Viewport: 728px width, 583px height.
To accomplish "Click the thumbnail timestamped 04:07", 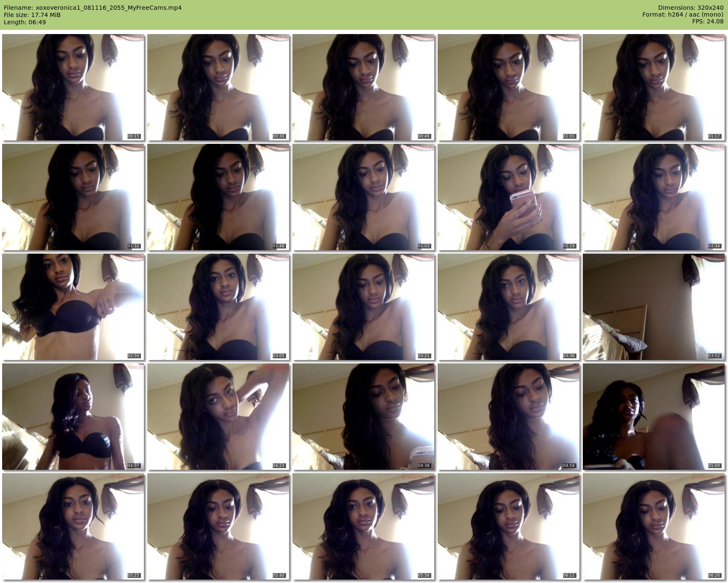I will pyautogui.click(x=73, y=417).
